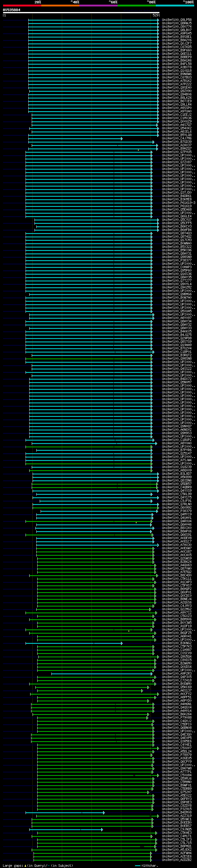
Task: Click hit UniRef100_B4DM08
Action: [x=177, y=812]
